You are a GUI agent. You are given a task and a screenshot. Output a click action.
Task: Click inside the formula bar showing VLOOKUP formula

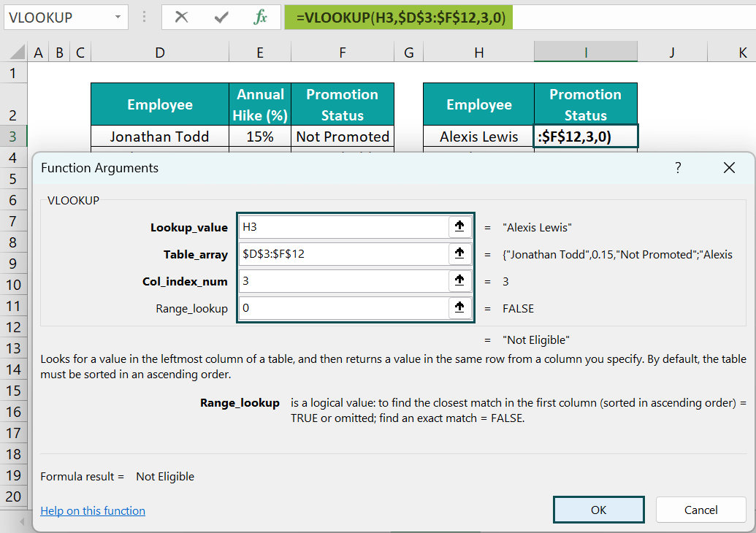398,16
